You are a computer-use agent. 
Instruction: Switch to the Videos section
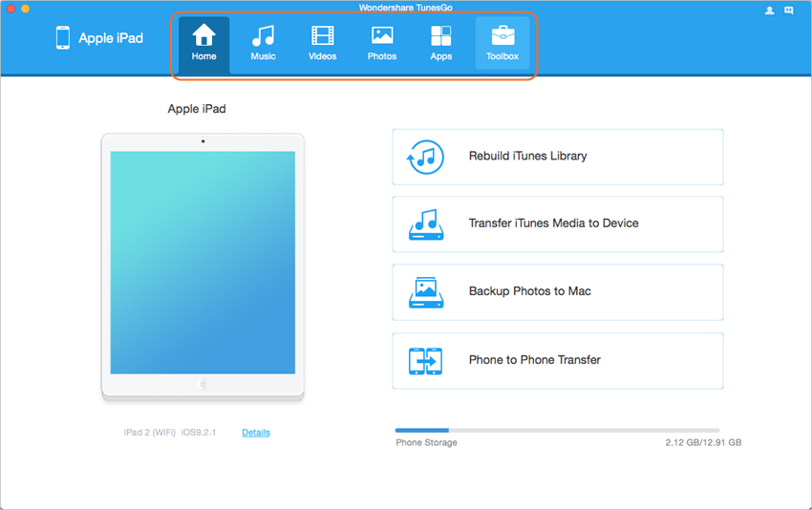(322, 43)
